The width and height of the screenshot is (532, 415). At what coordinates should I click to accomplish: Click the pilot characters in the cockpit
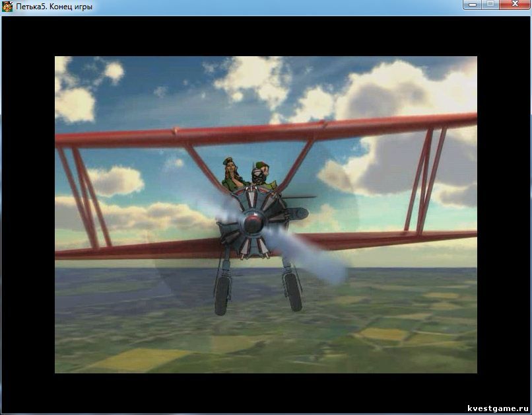click(x=249, y=174)
